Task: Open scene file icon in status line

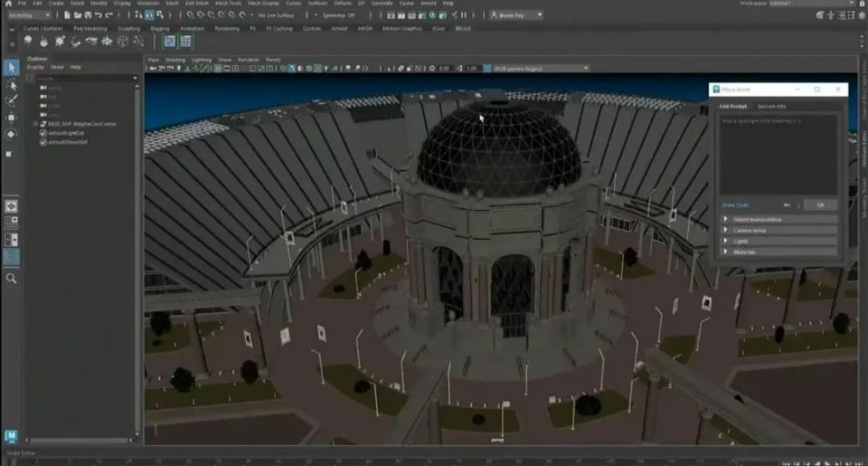Action: (80, 15)
